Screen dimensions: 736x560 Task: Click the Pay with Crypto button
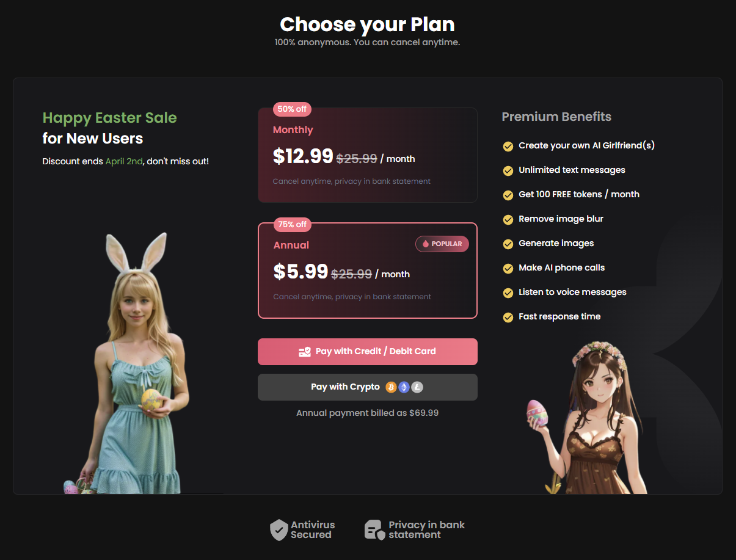coord(367,387)
